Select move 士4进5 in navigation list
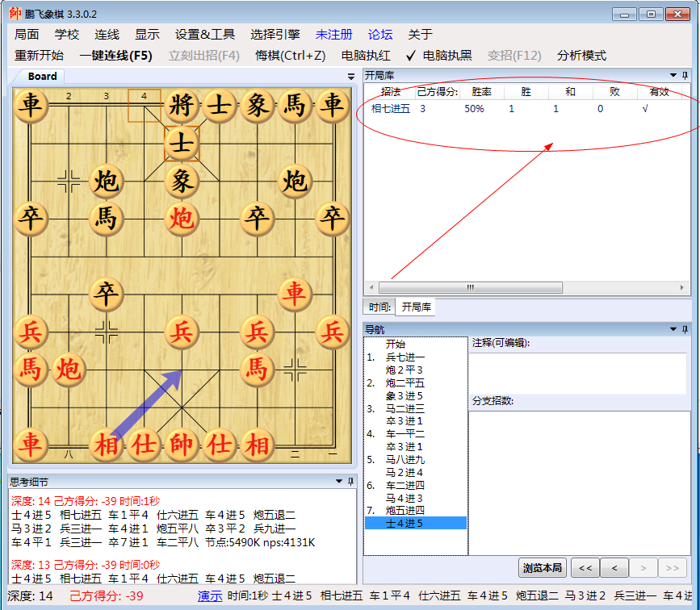Screen dimensions: 700x610 pos(416,523)
